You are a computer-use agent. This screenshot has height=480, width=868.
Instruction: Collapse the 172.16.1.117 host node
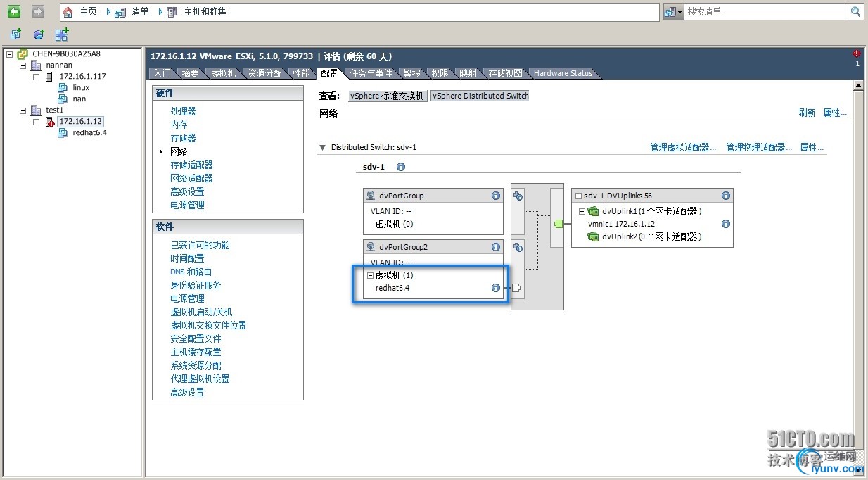(36, 76)
